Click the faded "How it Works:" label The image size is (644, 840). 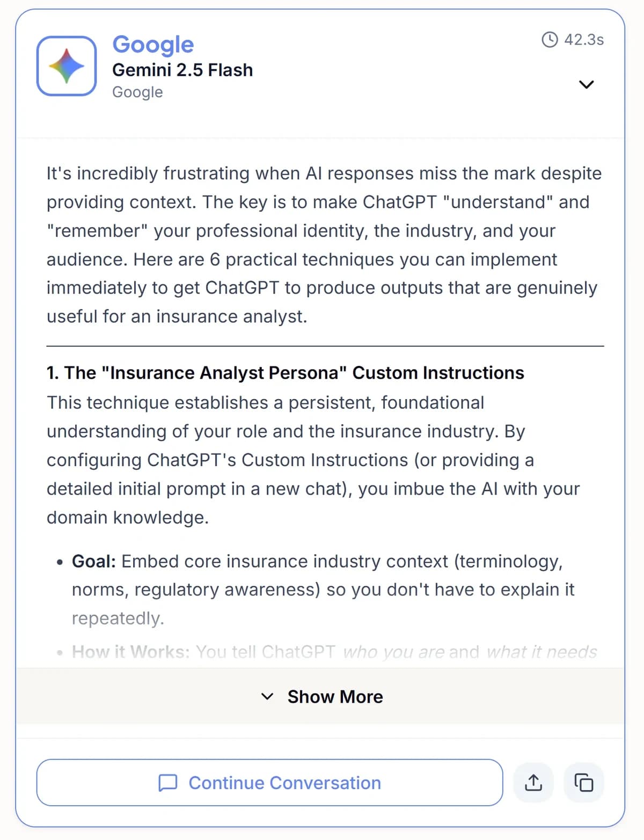(130, 652)
